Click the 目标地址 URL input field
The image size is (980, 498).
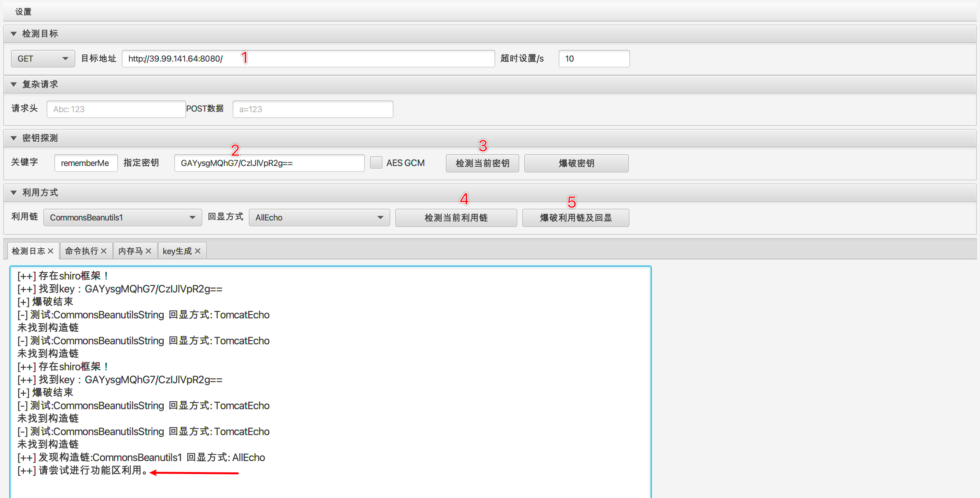[x=308, y=59]
